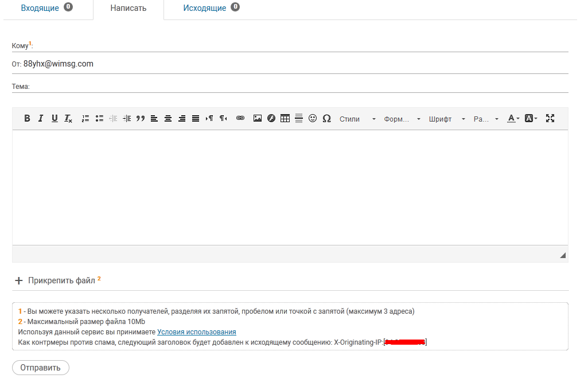588x390 pixels.
Task: Toggle underline formatting
Action: (x=54, y=119)
